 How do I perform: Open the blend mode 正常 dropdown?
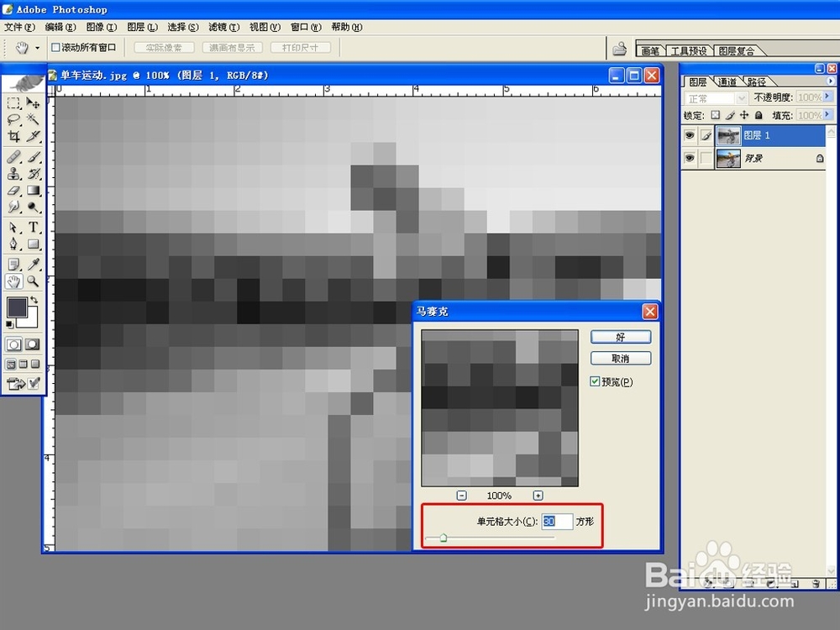point(716,98)
